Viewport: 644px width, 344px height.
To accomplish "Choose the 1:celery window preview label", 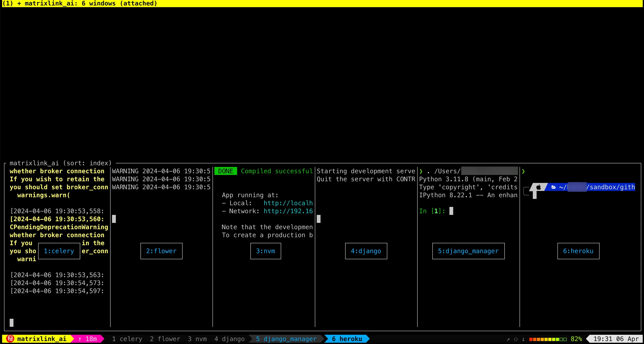I will (59, 251).
